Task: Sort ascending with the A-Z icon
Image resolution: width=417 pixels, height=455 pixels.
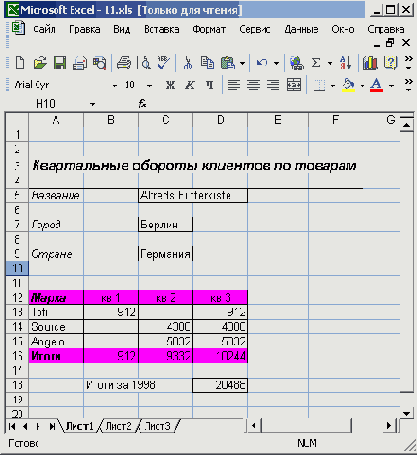Action: pyautogui.click(x=345, y=63)
